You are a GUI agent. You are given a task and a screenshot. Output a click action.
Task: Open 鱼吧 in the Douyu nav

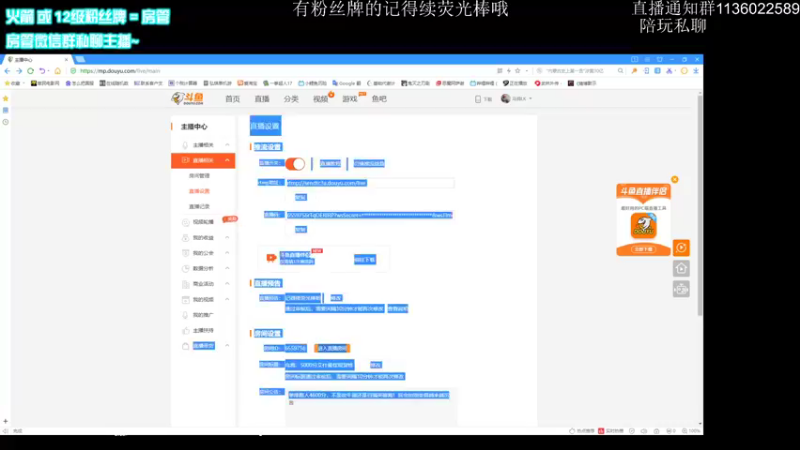pos(379,99)
